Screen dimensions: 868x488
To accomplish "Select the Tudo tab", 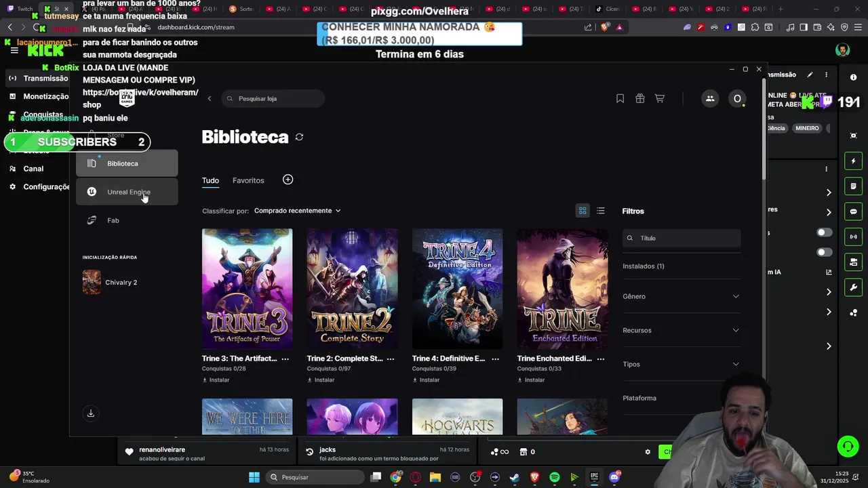I will coord(210,180).
